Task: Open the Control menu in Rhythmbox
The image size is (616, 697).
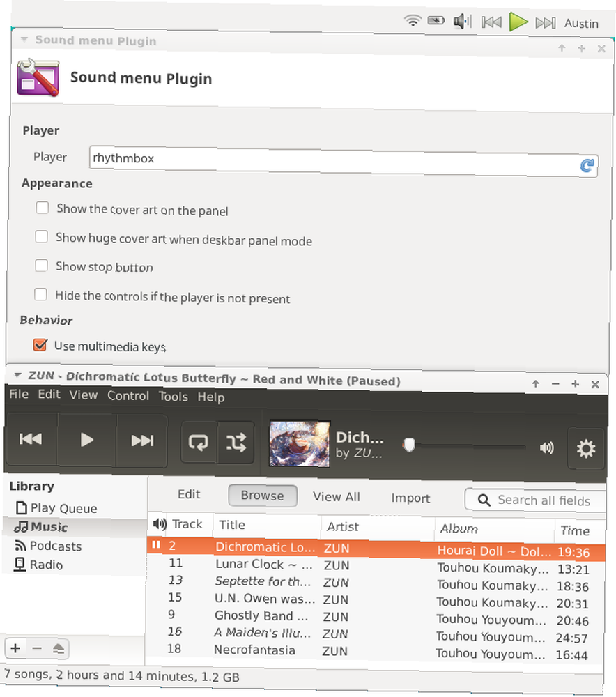Action: [x=128, y=396]
